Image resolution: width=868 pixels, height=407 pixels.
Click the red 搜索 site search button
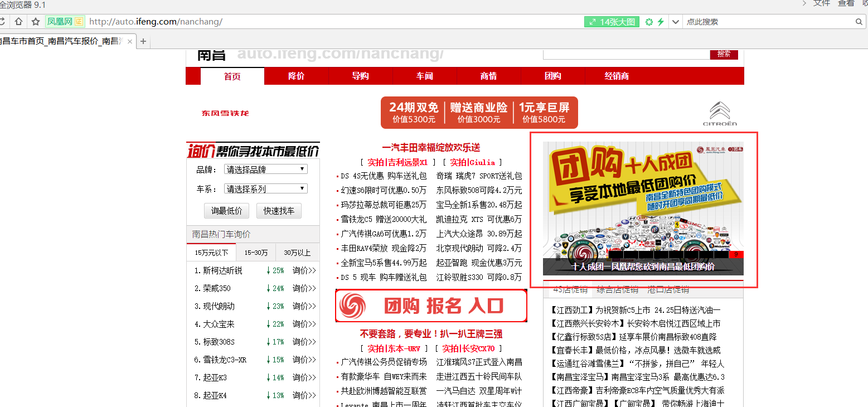coord(724,54)
